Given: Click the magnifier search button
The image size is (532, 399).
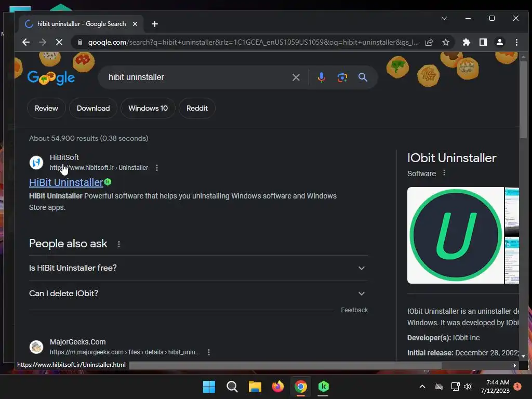Looking at the screenshot, I should tap(363, 77).
